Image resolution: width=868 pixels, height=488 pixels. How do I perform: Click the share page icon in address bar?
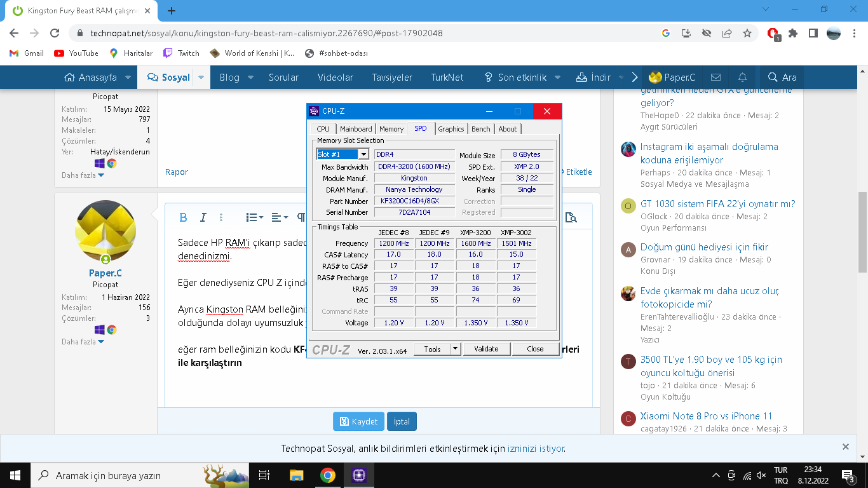[727, 33]
